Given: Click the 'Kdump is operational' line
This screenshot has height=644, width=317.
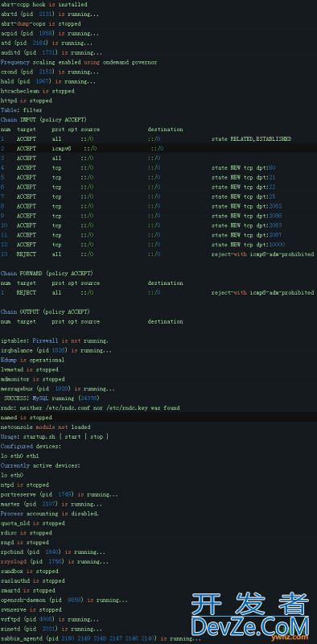Looking at the screenshot, I should 32,360.
